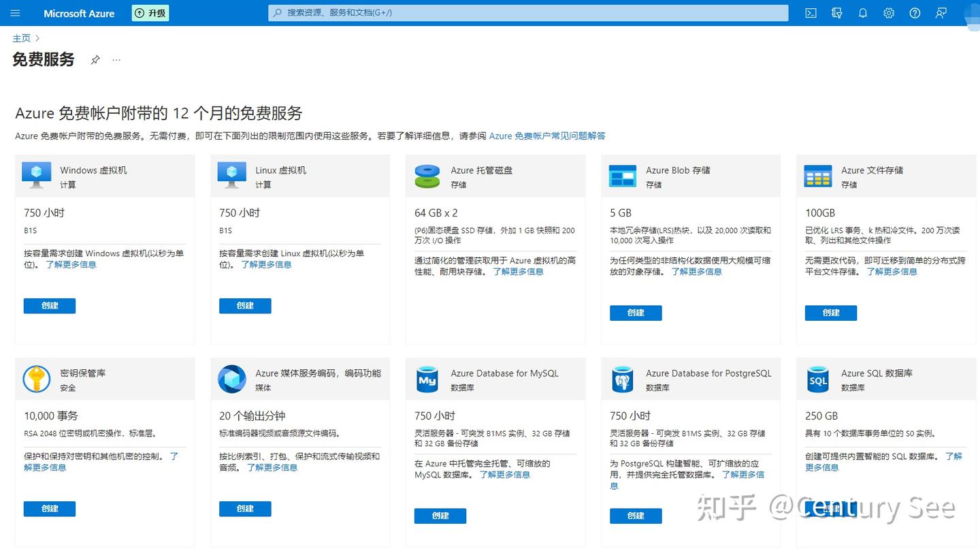Click 创建 under Azure 文件存储
Screen dimensions: 980x551
(x=831, y=313)
